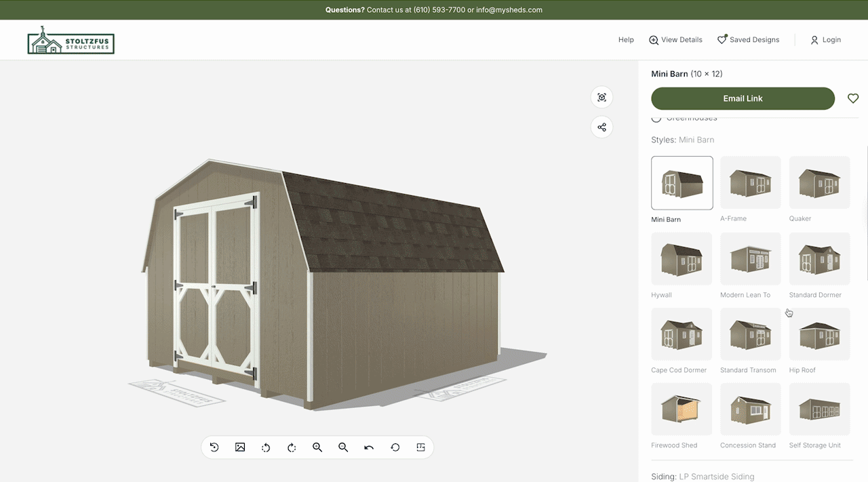Open the Help menu item
Viewport: 868px width, 482px height.
pyautogui.click(x=626, y=40)
